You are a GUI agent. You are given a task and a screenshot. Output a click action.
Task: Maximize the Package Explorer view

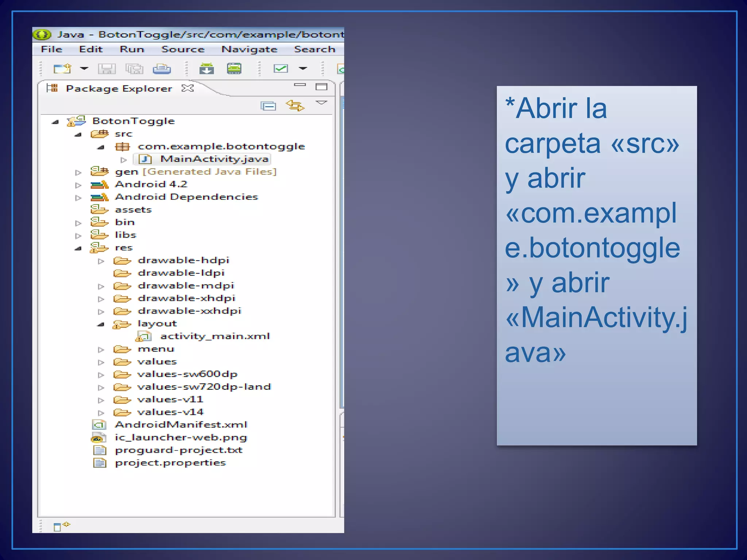[x=321, y=87]
